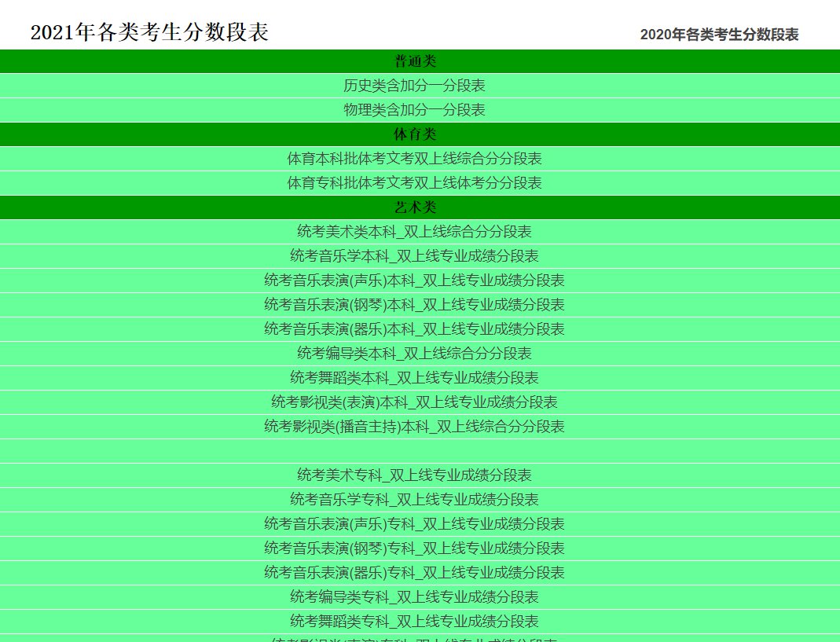Open 统考音乐表演(钢琴)专科 score table
The image size is (840, 642).
(414, 548)
